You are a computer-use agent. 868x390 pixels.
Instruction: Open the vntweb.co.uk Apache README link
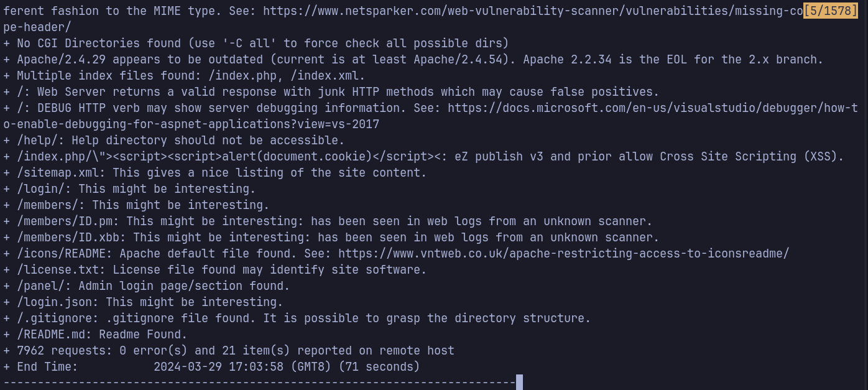coord(563,254)
